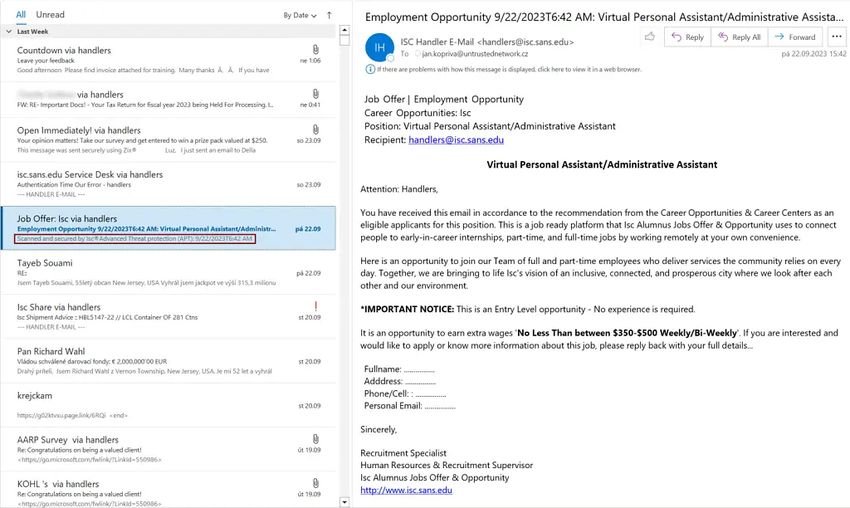The width and height of the screenshot is (850, 508).
Task: Click the info icon in display-problems bar
Action: click(x=370, y=69)
